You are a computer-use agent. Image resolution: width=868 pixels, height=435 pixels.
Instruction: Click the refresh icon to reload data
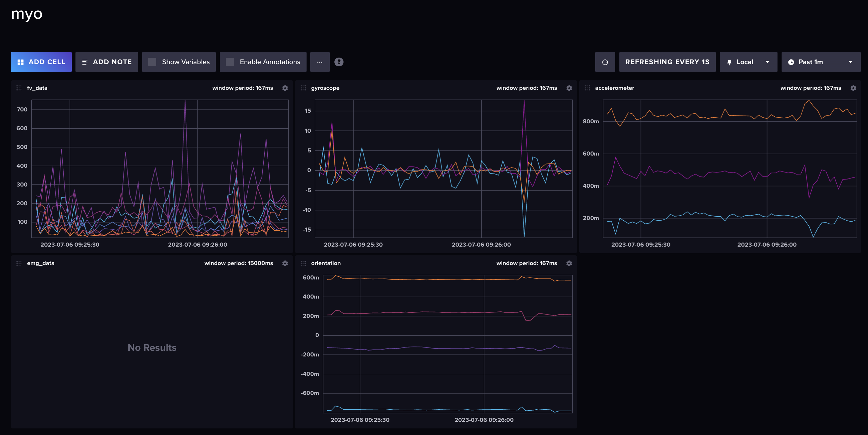pyautogui.click(x=605, y=62)
